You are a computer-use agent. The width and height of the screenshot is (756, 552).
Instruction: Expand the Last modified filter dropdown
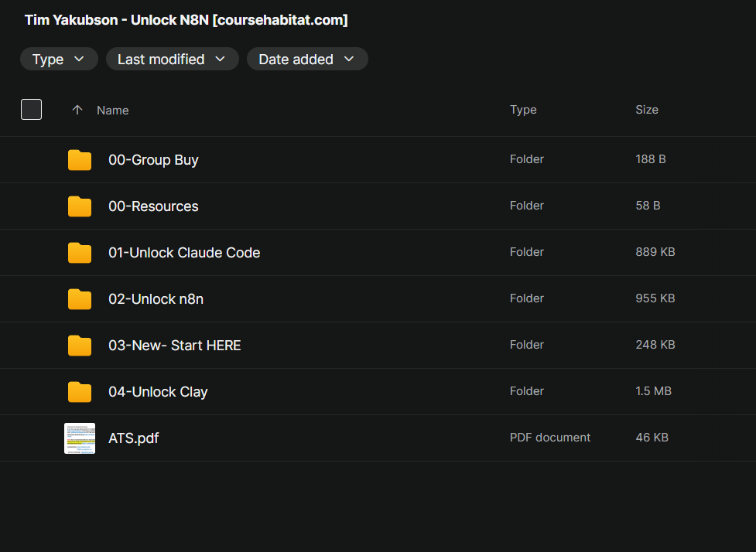[x=172, y=59]
